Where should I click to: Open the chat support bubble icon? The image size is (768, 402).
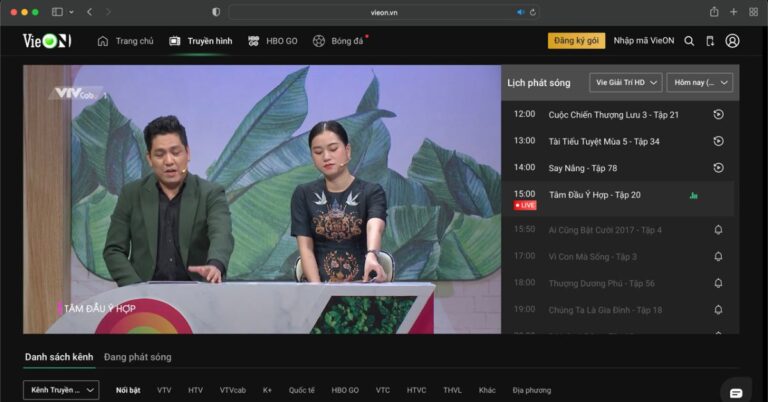[x=736, y=392]
